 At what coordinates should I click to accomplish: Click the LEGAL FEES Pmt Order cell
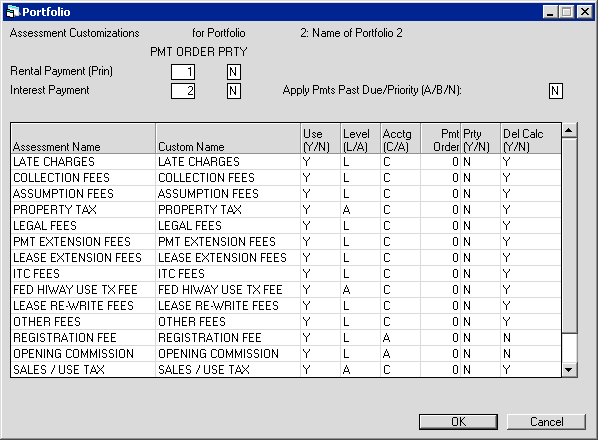point(440,226)
